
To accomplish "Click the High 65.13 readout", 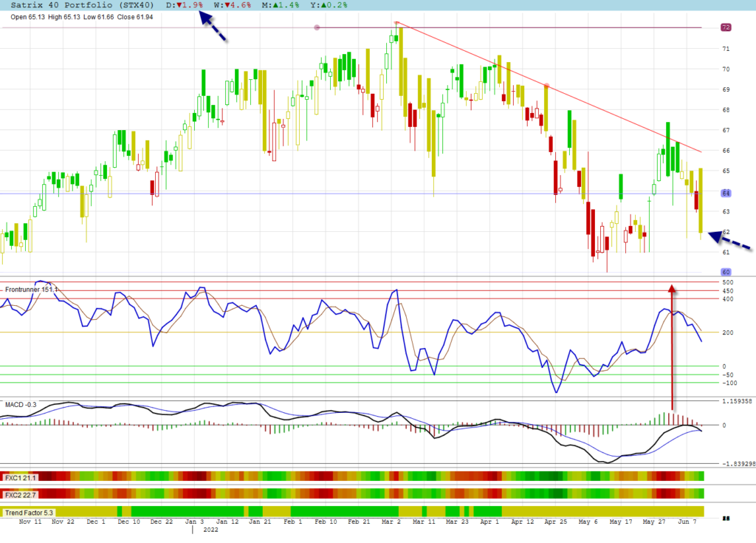I will tap(64, 17).
